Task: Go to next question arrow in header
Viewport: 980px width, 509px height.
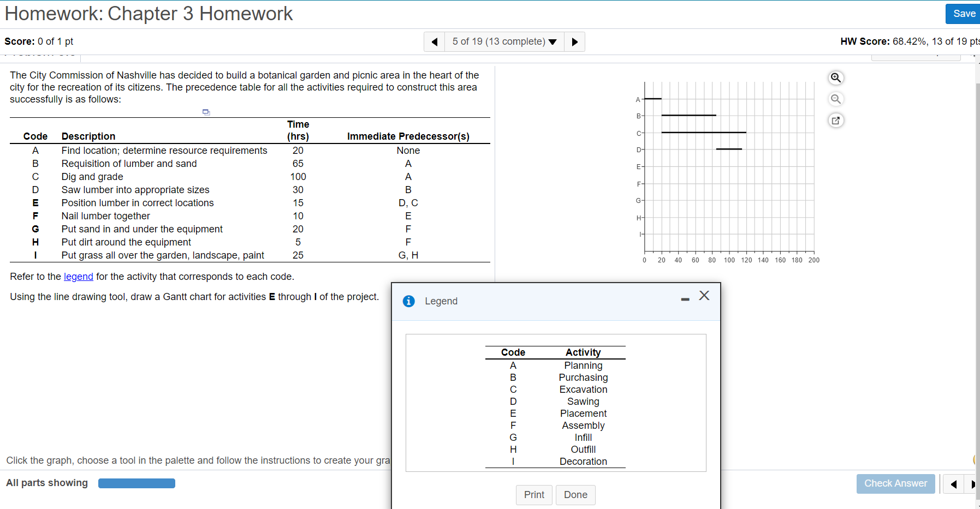Action: 574,41
